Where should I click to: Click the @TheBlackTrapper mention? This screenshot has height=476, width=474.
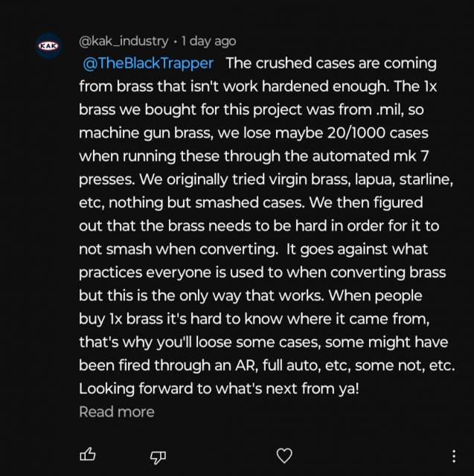149,63
